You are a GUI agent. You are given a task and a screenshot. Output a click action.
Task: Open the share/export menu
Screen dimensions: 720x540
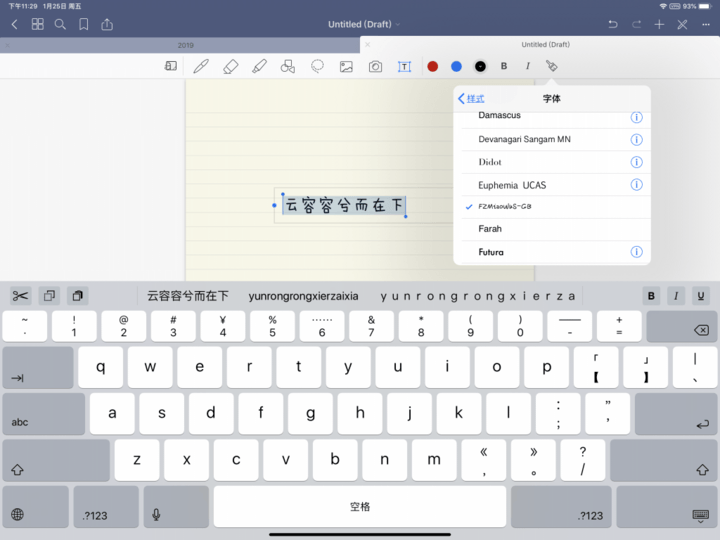[107, 24]
